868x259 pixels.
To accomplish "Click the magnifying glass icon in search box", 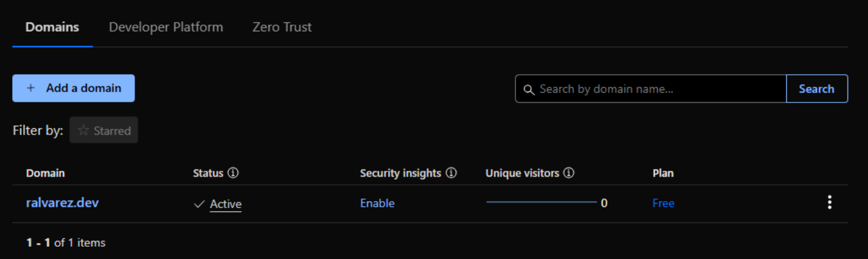I will (529, 90).
